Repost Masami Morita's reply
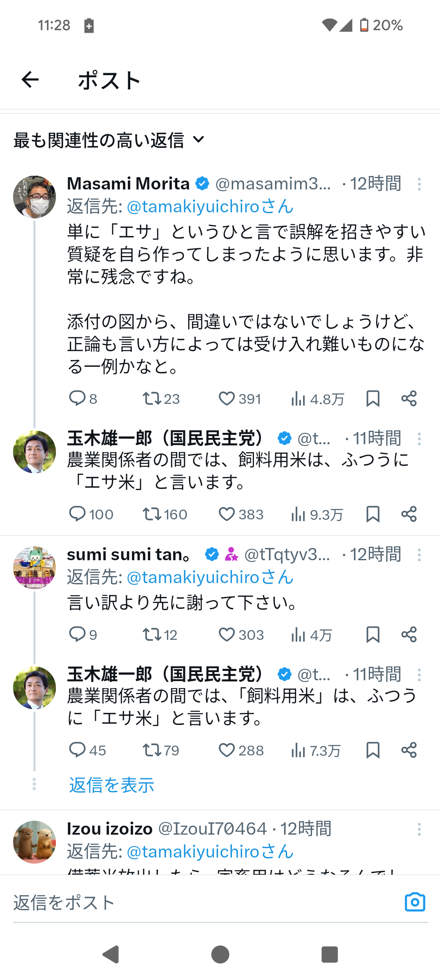This screenshot has height=980, width=441. click(x=151, y=399)
